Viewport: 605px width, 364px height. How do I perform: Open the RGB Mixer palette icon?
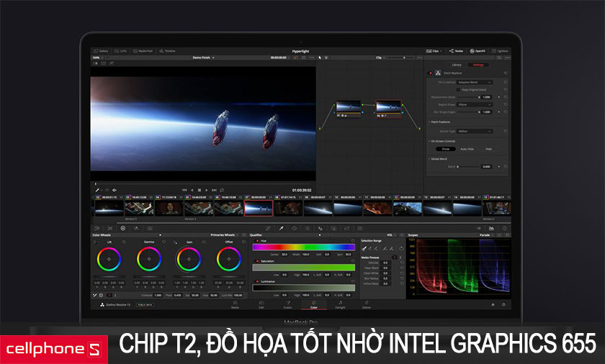pyautogui.click(x=136, y=229)
